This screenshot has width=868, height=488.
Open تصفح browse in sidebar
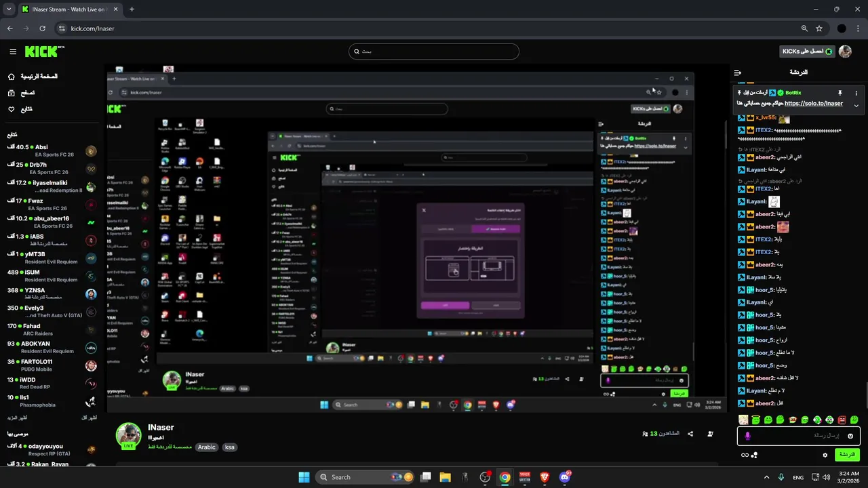click(x=22, y=93)
